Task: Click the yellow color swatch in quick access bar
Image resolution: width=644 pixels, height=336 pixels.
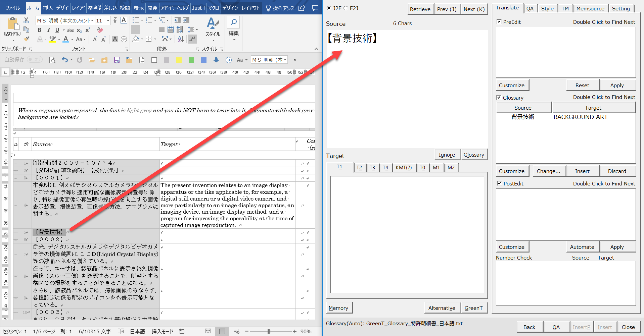Action: click(179, 60)
